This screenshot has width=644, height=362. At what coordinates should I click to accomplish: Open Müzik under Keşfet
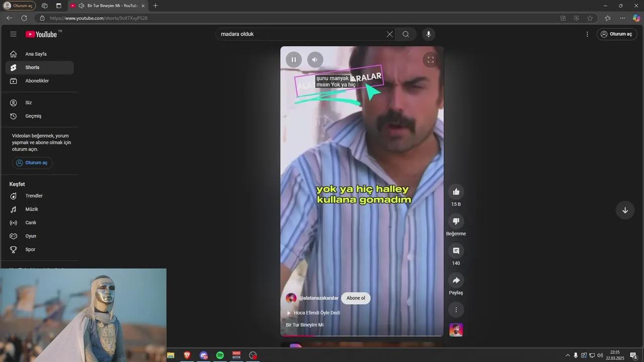40,209
